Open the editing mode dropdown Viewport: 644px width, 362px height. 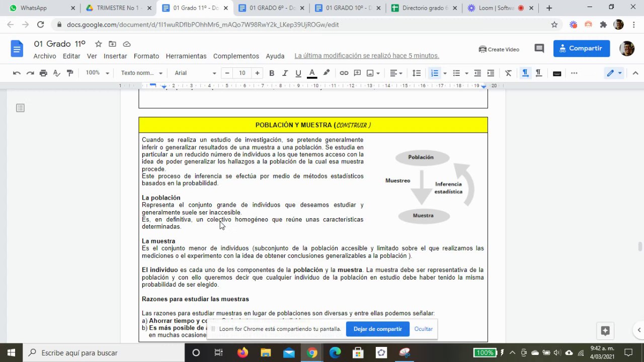(614, 73)
